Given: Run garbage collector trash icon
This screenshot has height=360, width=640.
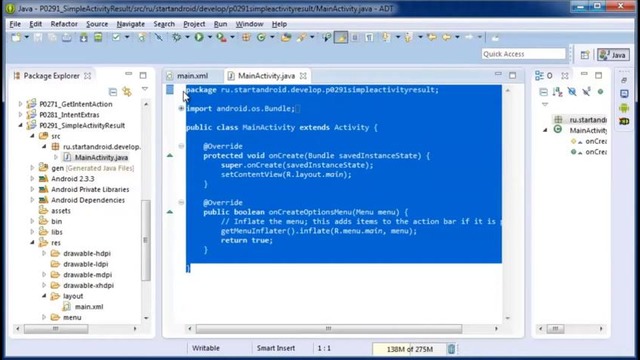Looking at the screenshot, I should (451, 349).
